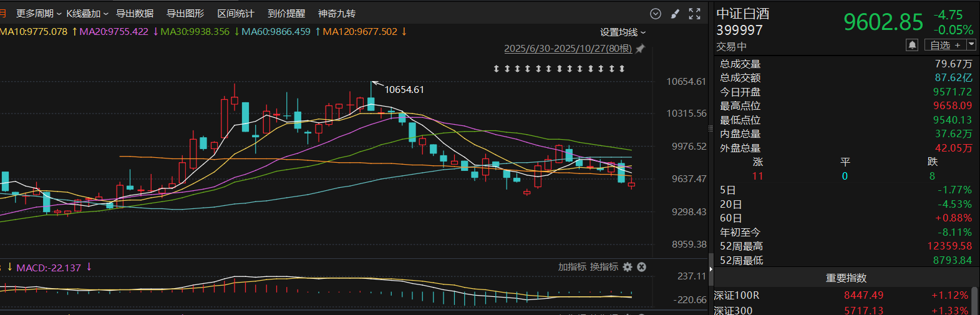The image size is (980, 315).
Task: Click the MA120:9677.502 label
Action: [x=360, y=32]
